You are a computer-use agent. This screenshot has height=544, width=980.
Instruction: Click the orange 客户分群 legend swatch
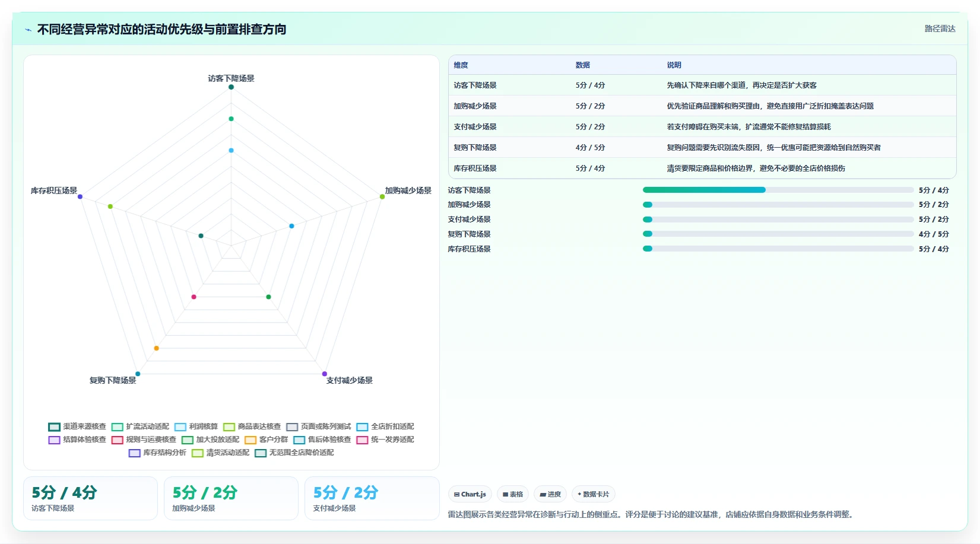[x=250, y=440]
